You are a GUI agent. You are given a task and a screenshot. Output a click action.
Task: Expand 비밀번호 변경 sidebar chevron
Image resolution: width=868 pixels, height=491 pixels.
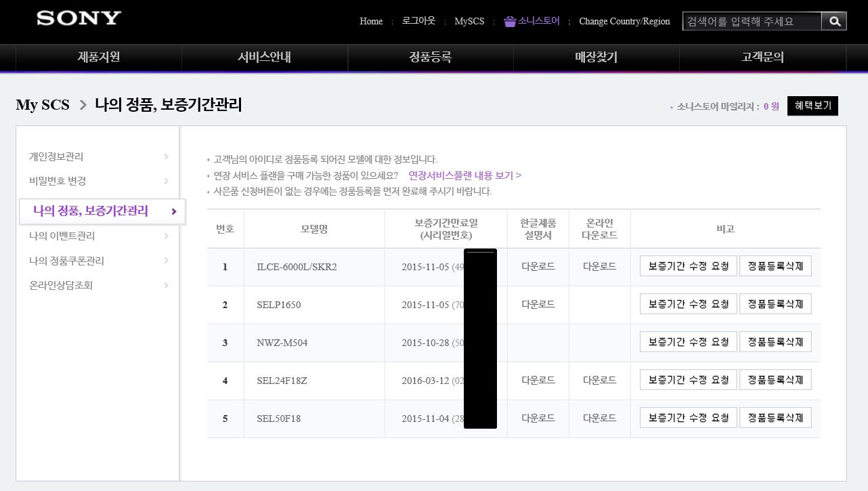(x=166, y=181)
